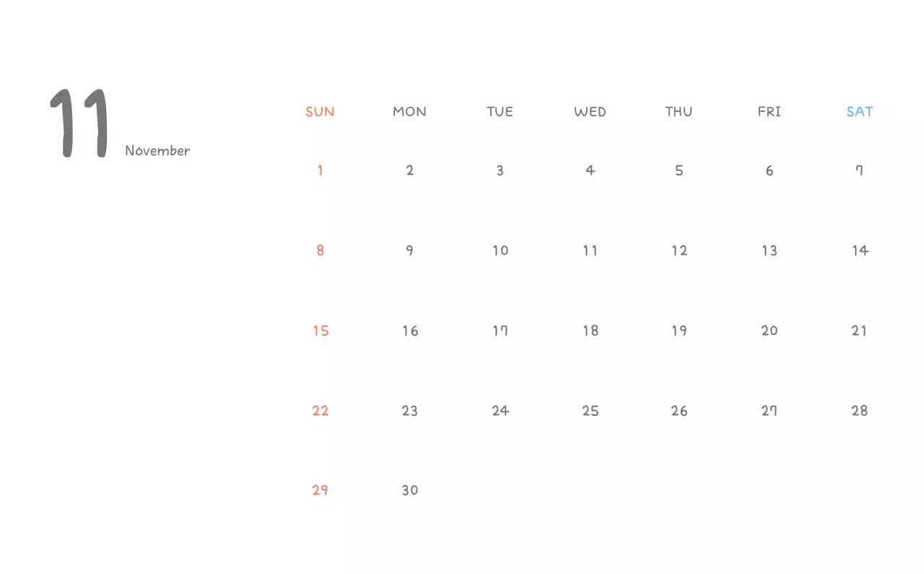This screenshot has height=574, width=924.
Task: Click the WED weekday header
Action: tap(590, 112)
